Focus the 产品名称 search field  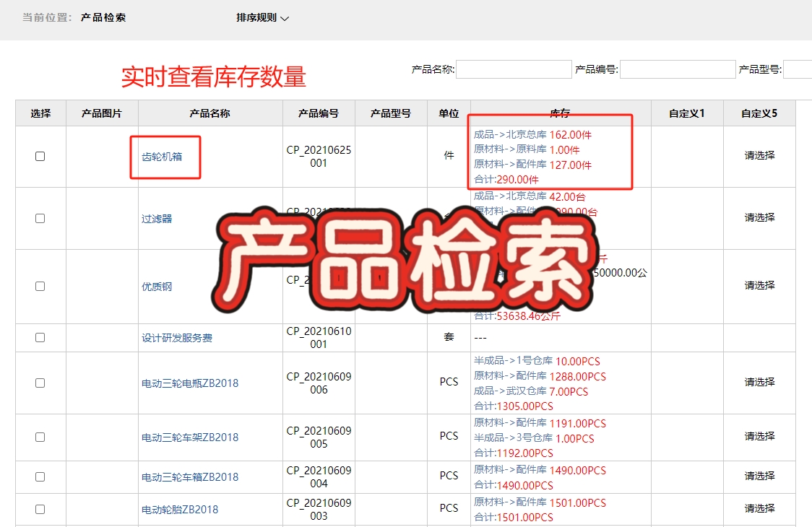pyautogui.click(x=514, y=69)
